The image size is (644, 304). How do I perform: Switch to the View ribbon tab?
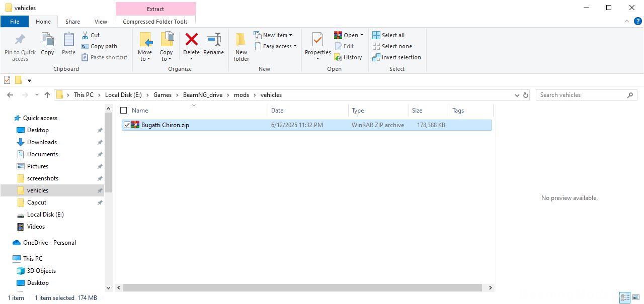(x=101, y=22)
